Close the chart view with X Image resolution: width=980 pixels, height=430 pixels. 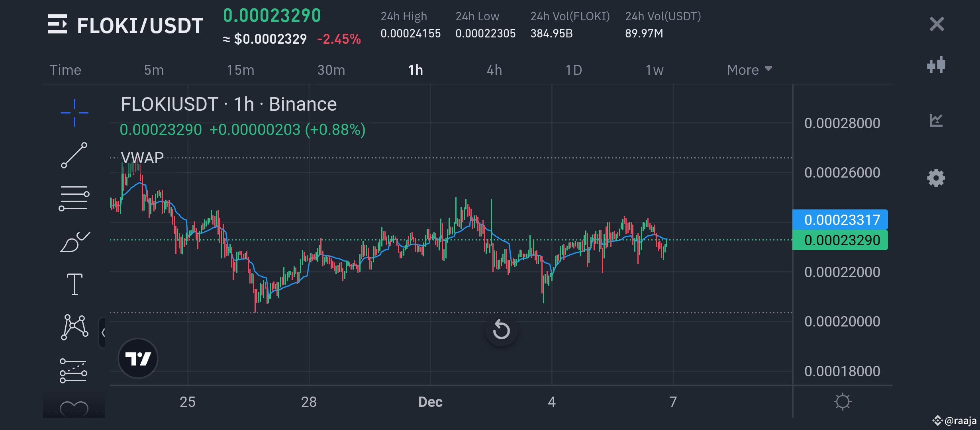click(937, 24)
